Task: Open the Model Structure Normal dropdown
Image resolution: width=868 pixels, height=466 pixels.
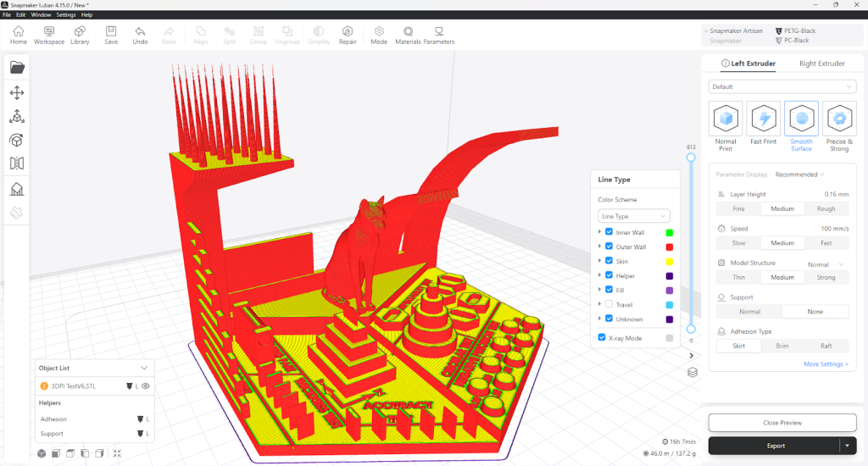Action: [826, 264]
